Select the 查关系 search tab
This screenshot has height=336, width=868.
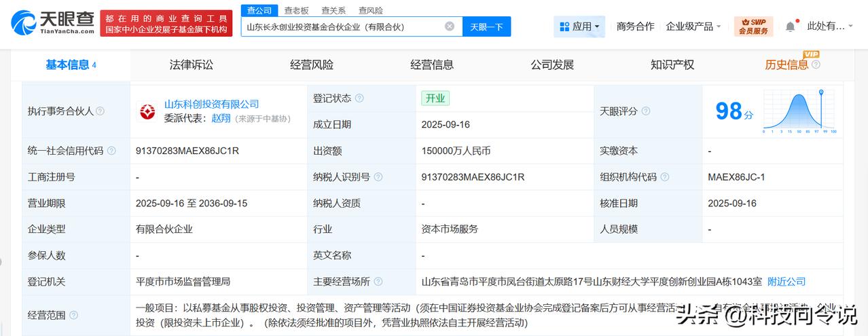(333, 10)
